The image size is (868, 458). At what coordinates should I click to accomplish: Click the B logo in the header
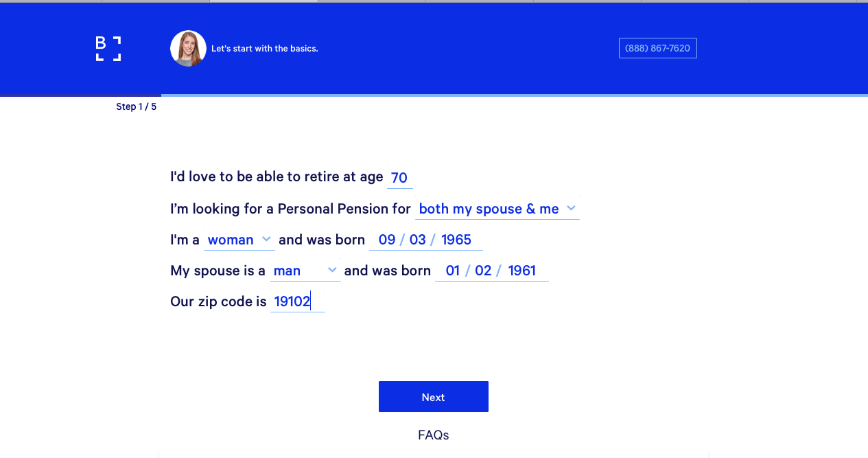(108, 49)
